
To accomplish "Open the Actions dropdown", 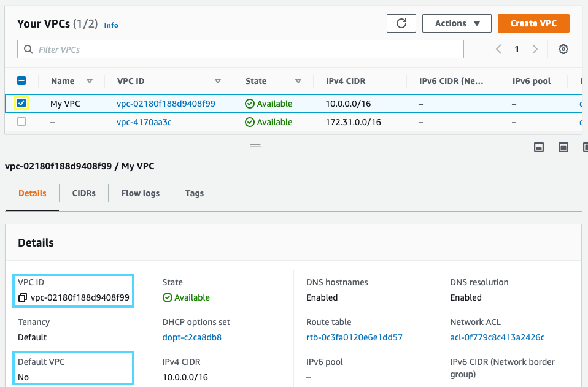I will click(457, 23).
